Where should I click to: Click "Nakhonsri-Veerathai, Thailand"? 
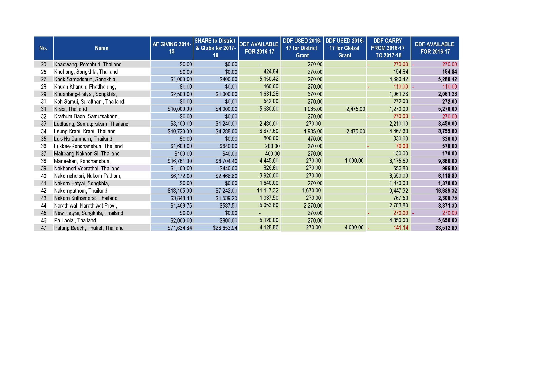coord(87,169)
